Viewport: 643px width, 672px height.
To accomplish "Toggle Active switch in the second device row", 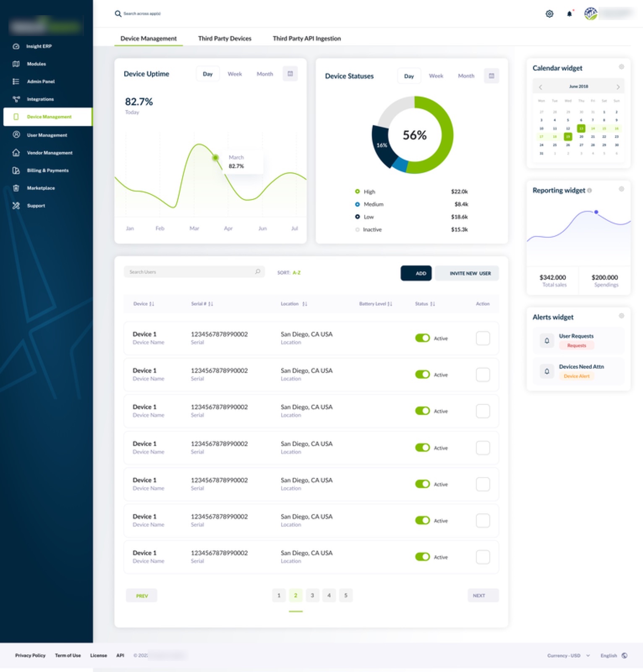I will click(422, 374).
